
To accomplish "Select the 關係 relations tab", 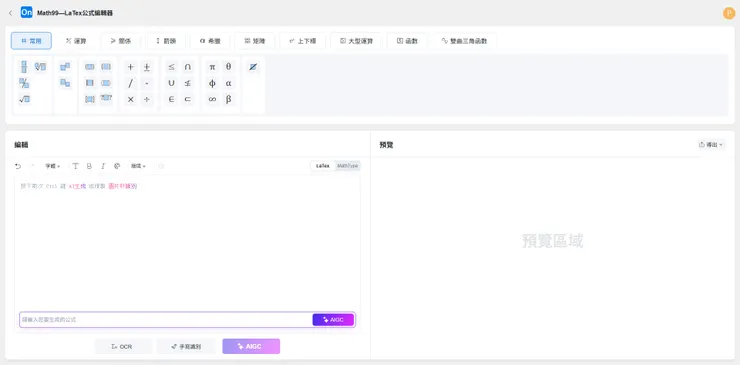I will [x=121, y=41].
